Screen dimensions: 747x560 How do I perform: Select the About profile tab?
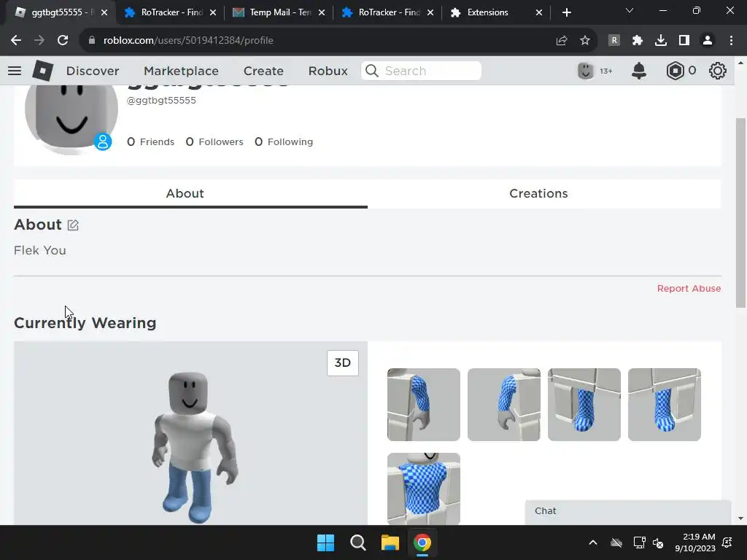point(190,193)
